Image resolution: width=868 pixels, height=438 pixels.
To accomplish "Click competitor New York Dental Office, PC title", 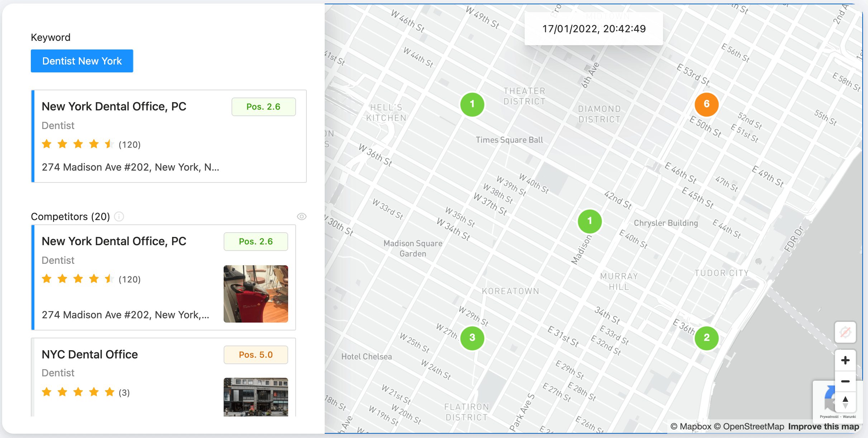I will click(114, 241).
